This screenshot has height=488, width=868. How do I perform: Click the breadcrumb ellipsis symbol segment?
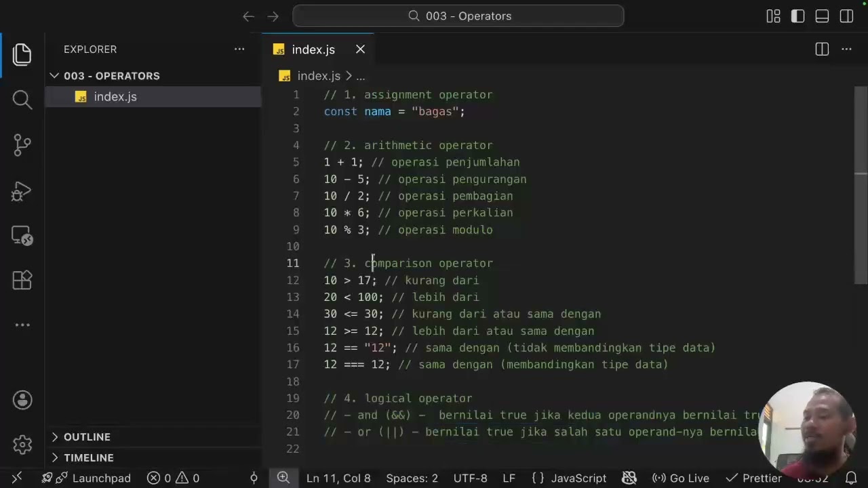360,76
